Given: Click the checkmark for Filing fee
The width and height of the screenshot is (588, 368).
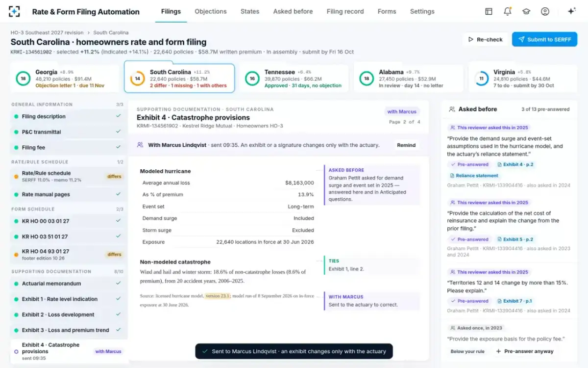Looking at the screenshot, I should click(118, 147).
